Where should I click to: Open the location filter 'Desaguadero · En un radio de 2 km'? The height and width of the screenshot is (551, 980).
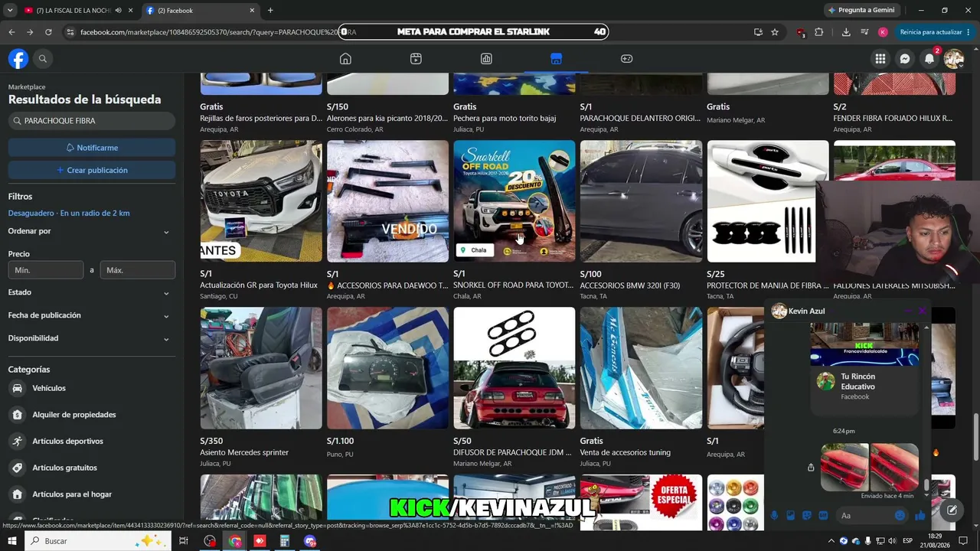(69, 213)
